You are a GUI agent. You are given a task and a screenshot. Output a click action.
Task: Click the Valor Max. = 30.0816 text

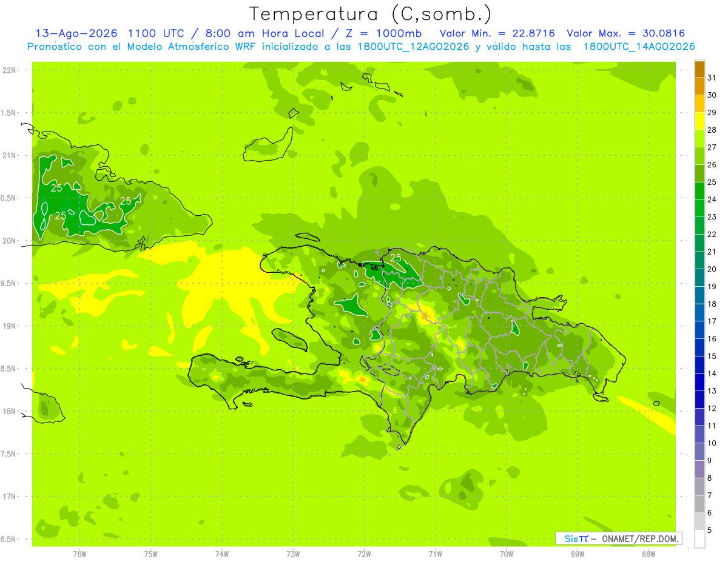[626, 33]
